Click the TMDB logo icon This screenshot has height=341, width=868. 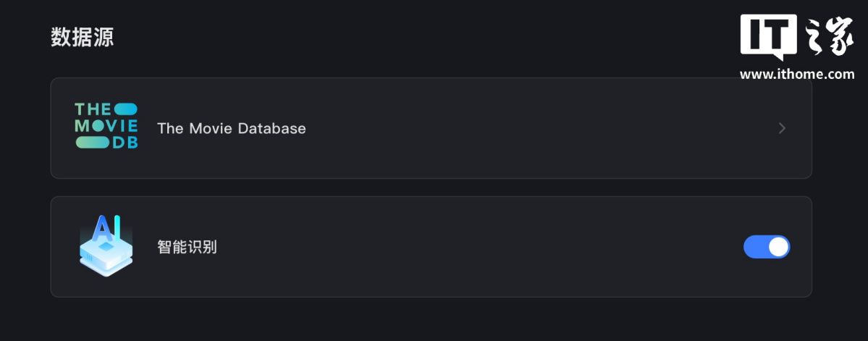(106, 126)
